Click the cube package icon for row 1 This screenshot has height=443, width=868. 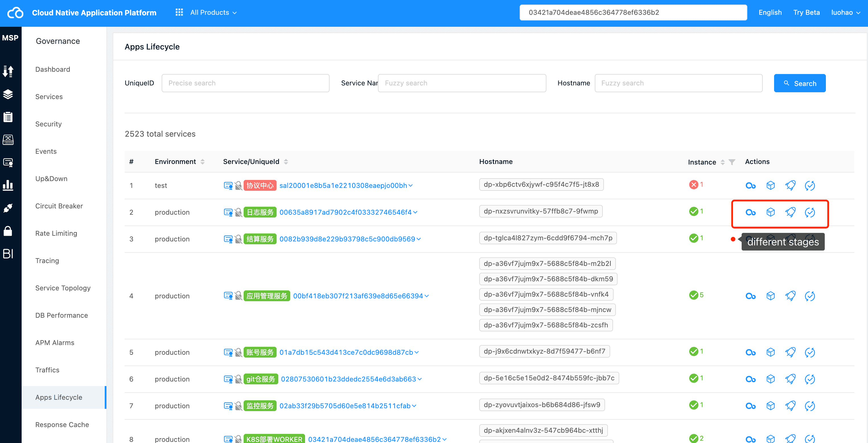pyautogui.click(x=770, y=185)
